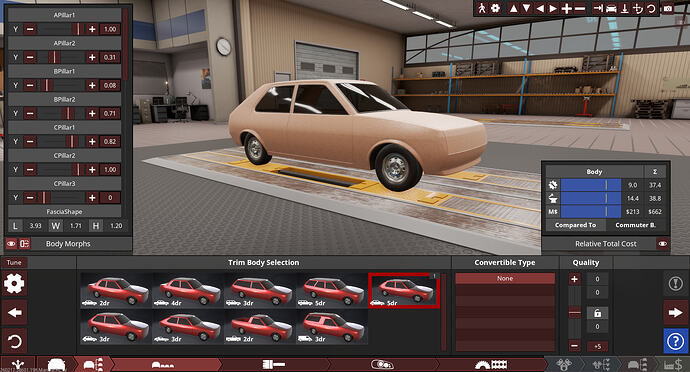Open camera settings gear in top toolbar
Viewport: 690px width, 372px height.
coord(495,8)
